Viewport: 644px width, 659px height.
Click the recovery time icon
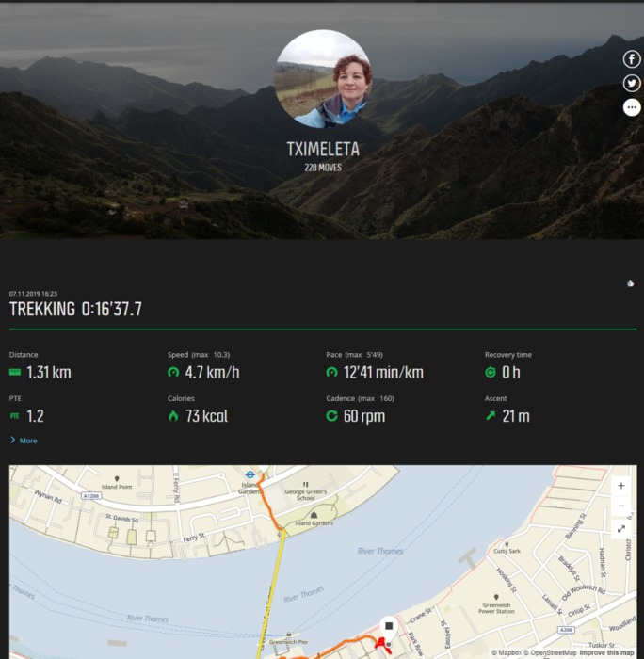(491, 373)
